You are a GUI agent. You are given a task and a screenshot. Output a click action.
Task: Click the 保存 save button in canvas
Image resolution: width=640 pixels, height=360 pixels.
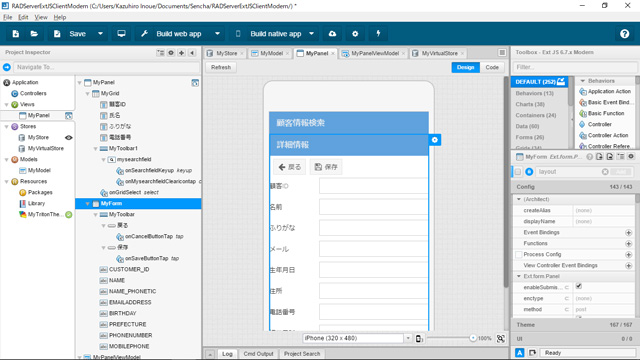click(x=326, y=167)
